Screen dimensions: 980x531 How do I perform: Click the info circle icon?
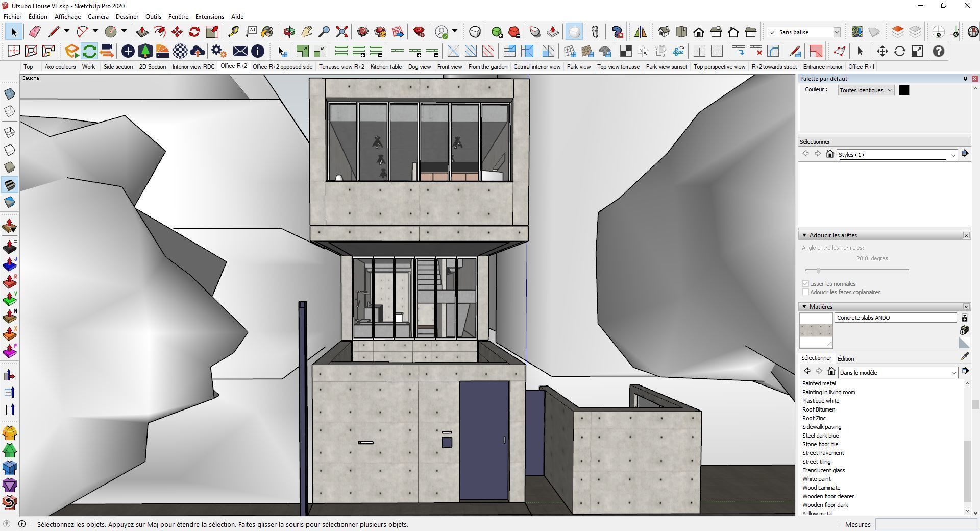tap(258, 51)
